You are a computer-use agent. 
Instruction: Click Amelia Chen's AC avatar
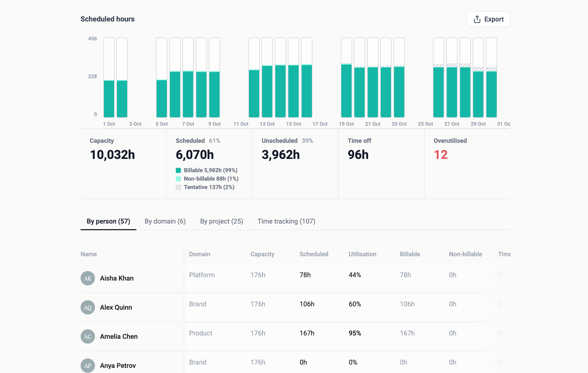click(x=88, y=336)
